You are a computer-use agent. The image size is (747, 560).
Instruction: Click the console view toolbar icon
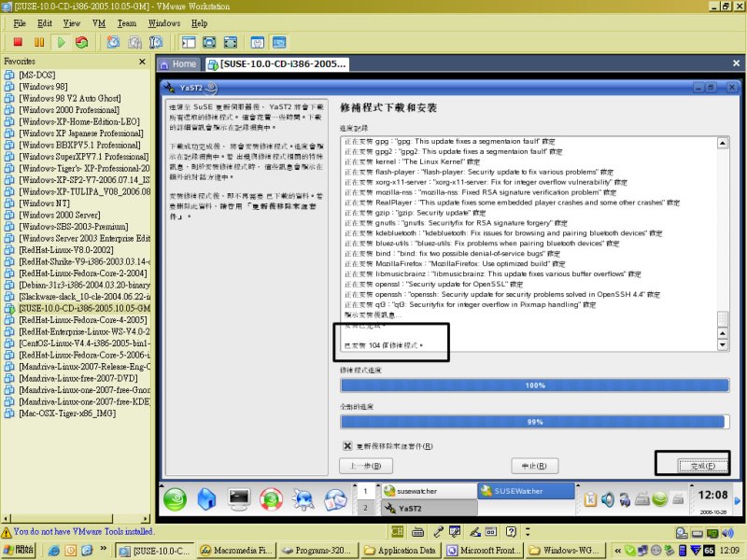(279, 42)
